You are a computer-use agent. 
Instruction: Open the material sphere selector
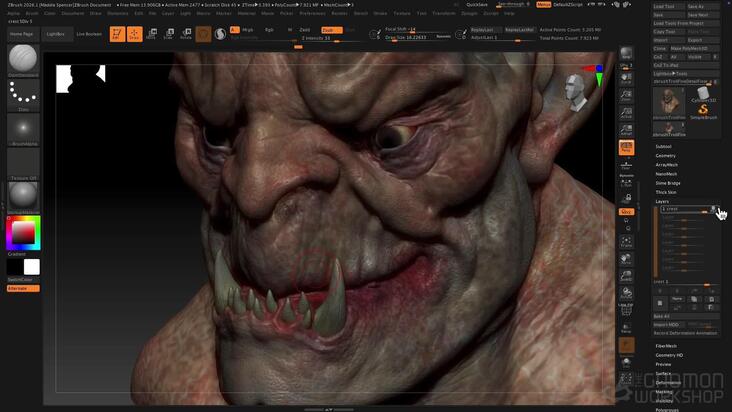[x=23, y=197]
